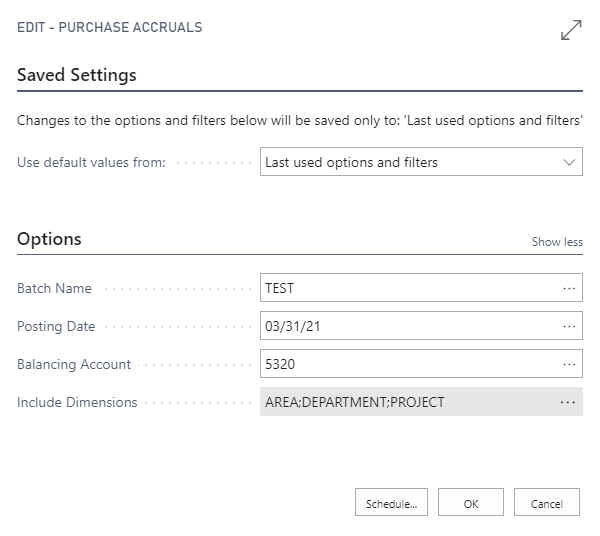This screenshot has height=536, width=600.
Task: Open lookup dots for Batch Name
Action: click(569, 288)
